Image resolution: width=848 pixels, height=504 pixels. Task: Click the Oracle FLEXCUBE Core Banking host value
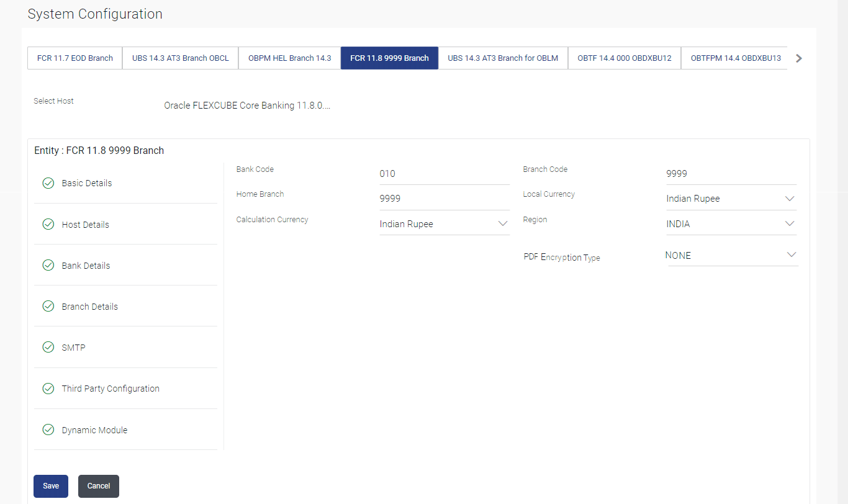[247, 106]
